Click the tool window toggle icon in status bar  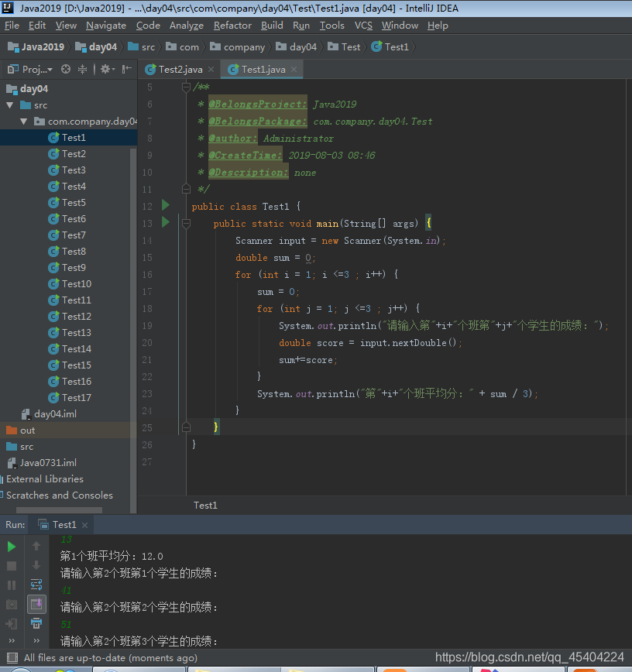pyautogui.click(x=12, y=658)
